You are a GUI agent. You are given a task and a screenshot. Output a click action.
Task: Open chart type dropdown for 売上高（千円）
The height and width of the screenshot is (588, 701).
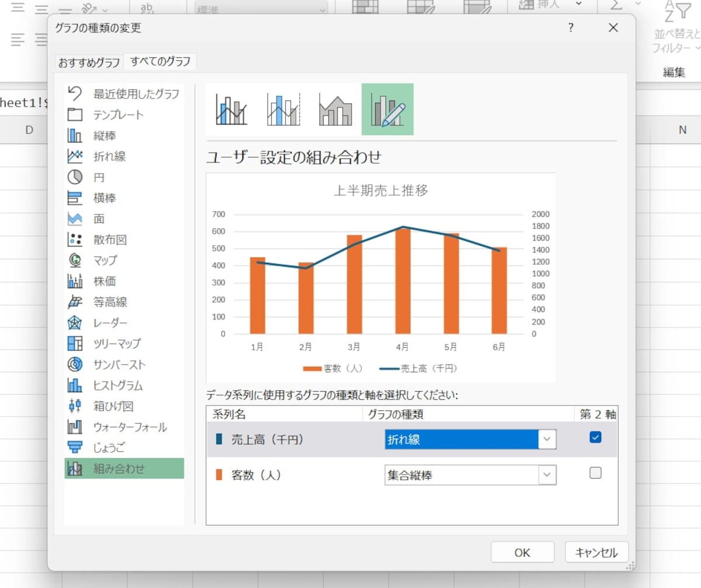click(x=547, y=440)
